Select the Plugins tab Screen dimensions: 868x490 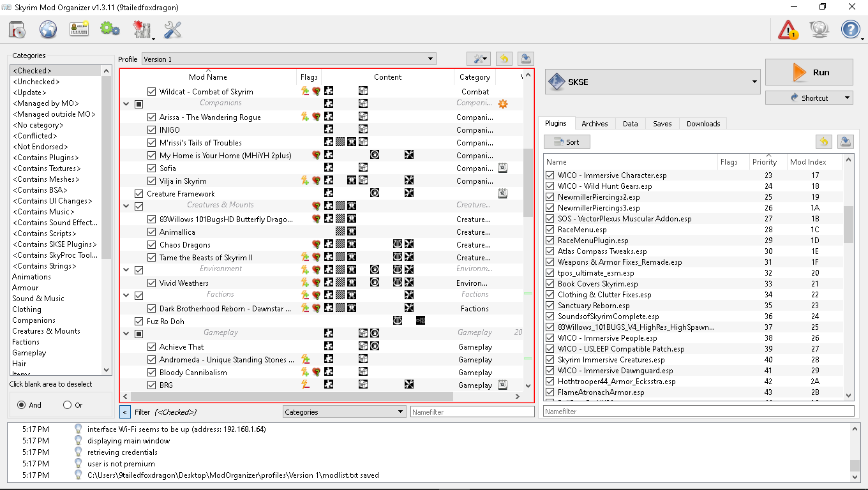[556, 123]
